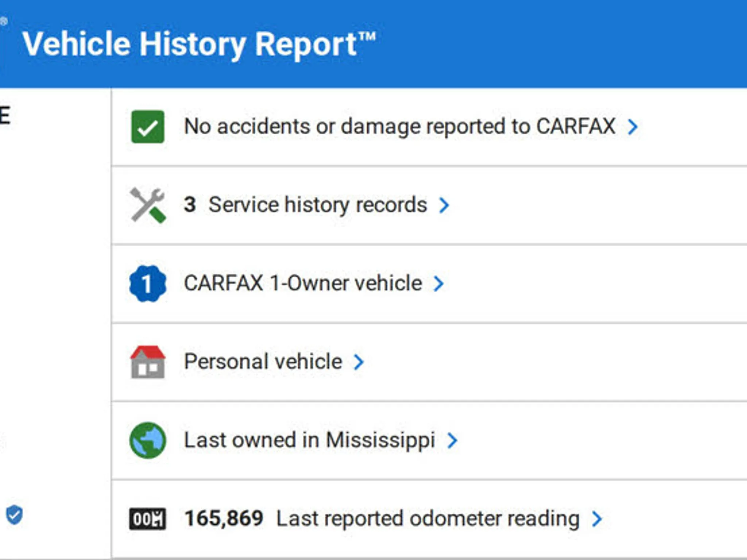
Task: View CARFAX 1-Owner vehicle details
Action: point(303,283)
